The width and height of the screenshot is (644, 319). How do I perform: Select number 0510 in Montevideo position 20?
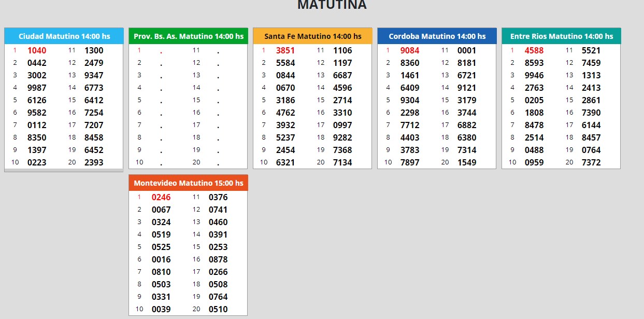pos(218,309)
